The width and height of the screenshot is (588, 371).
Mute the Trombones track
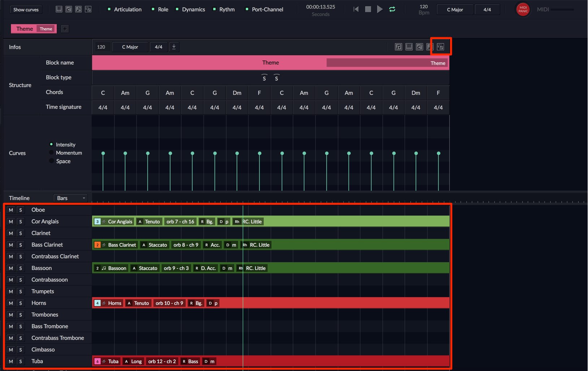pos(11,315)
